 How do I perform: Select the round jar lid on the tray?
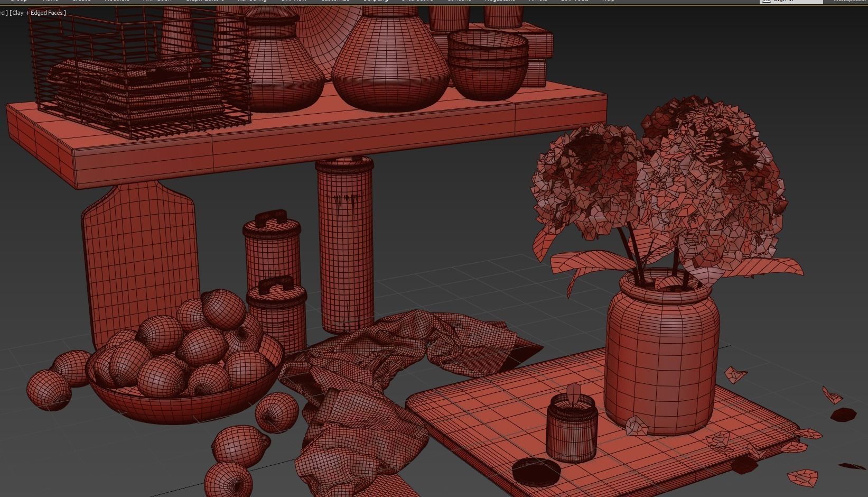(x=536, y=472)
